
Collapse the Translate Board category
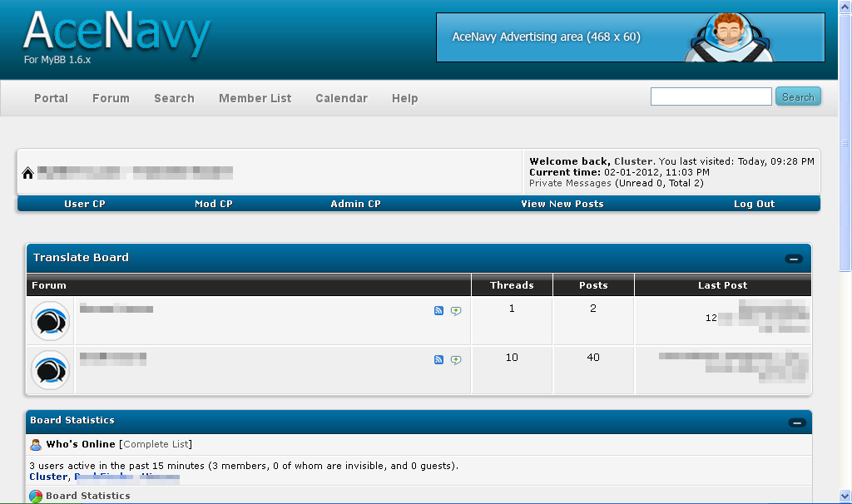point(793,259)
